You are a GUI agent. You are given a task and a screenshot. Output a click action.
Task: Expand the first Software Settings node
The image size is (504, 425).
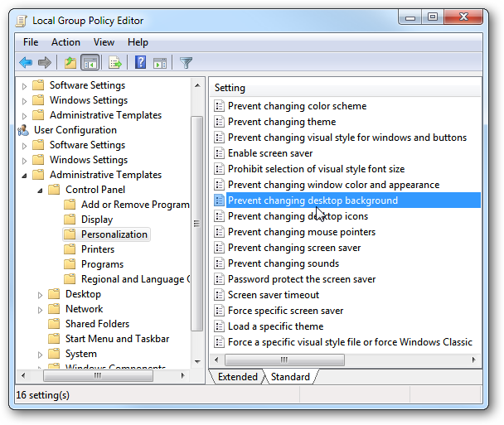click(x=24, y=86)
